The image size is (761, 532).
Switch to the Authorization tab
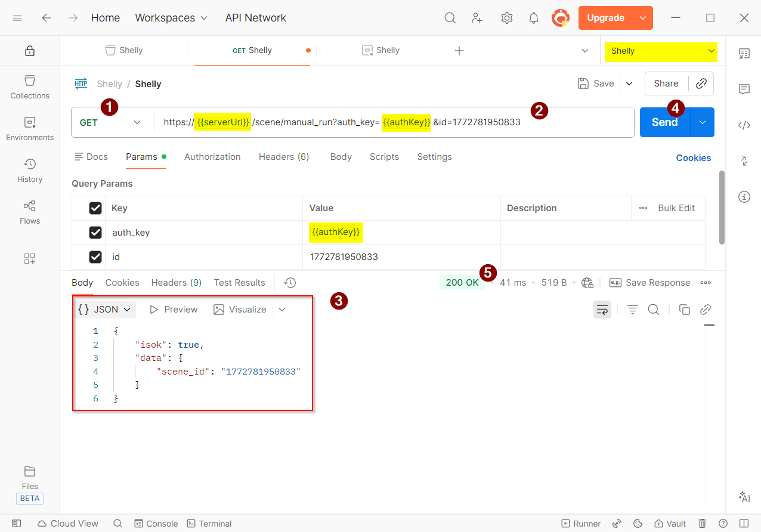(212, 156)
